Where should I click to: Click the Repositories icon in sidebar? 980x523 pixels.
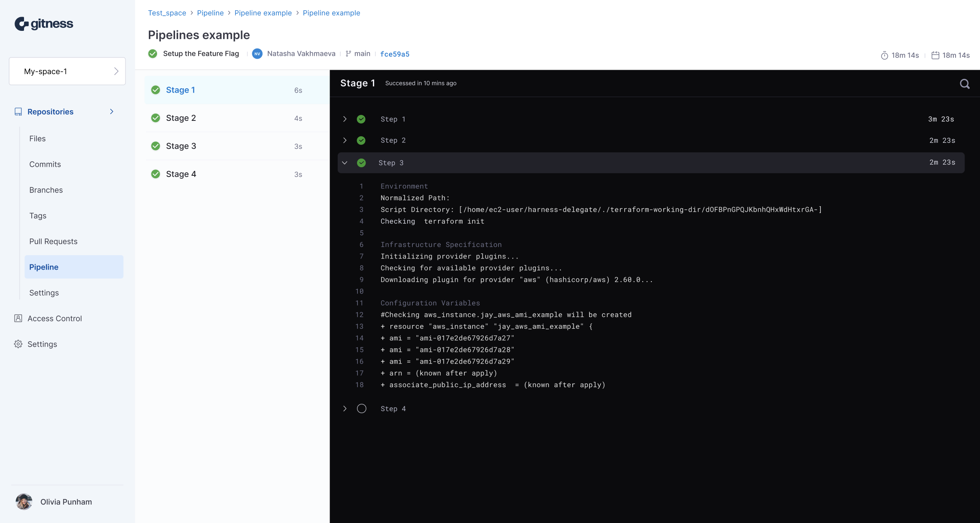pos(18,111)
